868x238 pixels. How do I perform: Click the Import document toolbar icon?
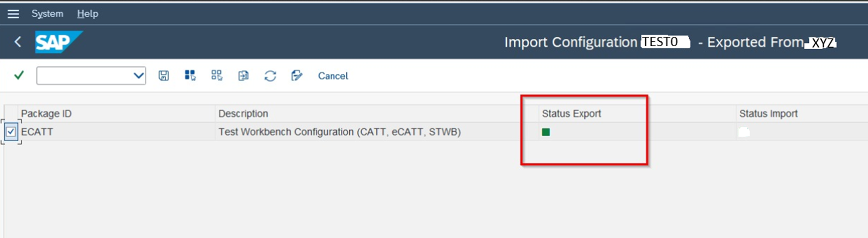tap(243, 75)
